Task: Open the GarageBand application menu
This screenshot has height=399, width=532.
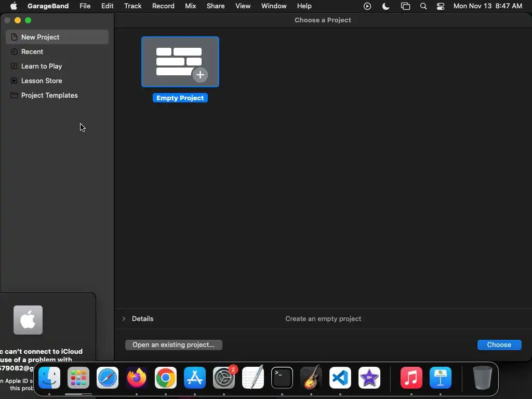Action: pos(48,6)
